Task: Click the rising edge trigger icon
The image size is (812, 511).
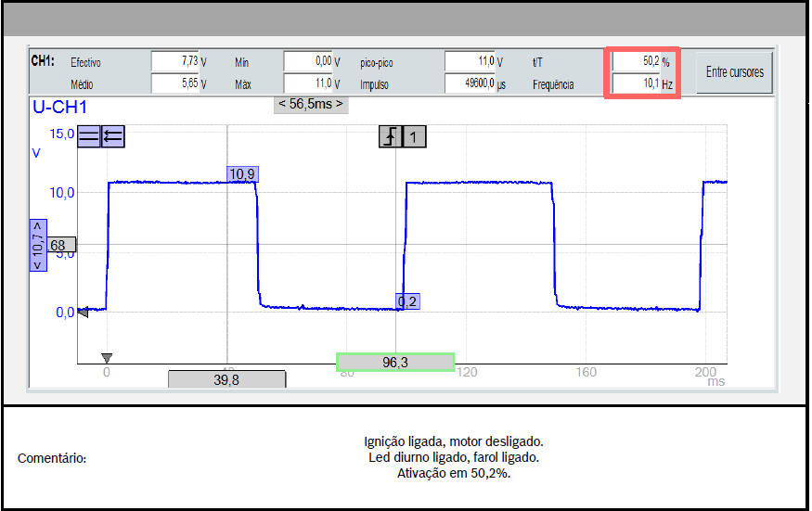Action: click(391, 137)
